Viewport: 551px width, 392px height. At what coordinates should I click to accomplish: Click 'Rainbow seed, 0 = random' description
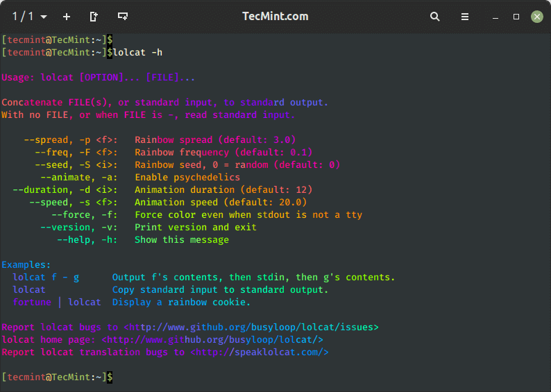pyautogui.click(x=237, y=164)
